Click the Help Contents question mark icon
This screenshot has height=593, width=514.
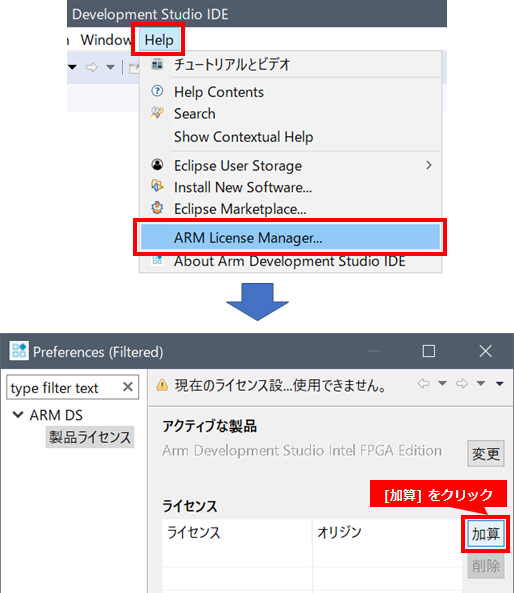pos(157,91)
